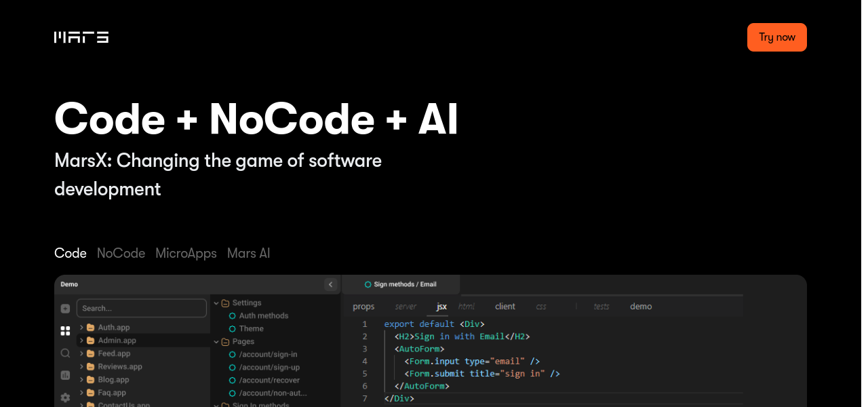Switch to the Mars AI tab
This screenshot has height=407, width=868.
248,253
